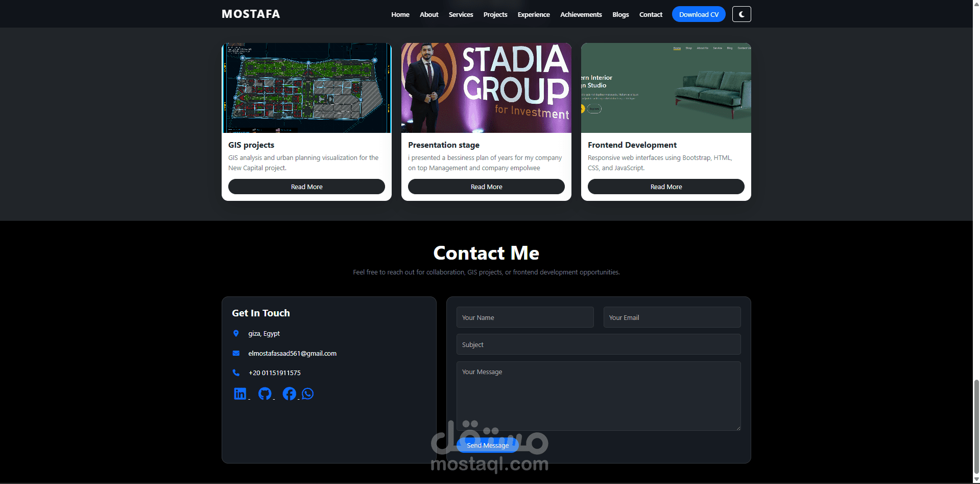Click the 'Get In Touch' heading
980x484 pixels.
click(x=261, y=313)
